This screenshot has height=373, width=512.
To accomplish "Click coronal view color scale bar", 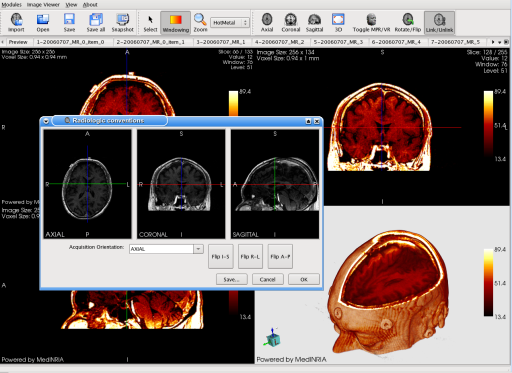I will point(488,124).
